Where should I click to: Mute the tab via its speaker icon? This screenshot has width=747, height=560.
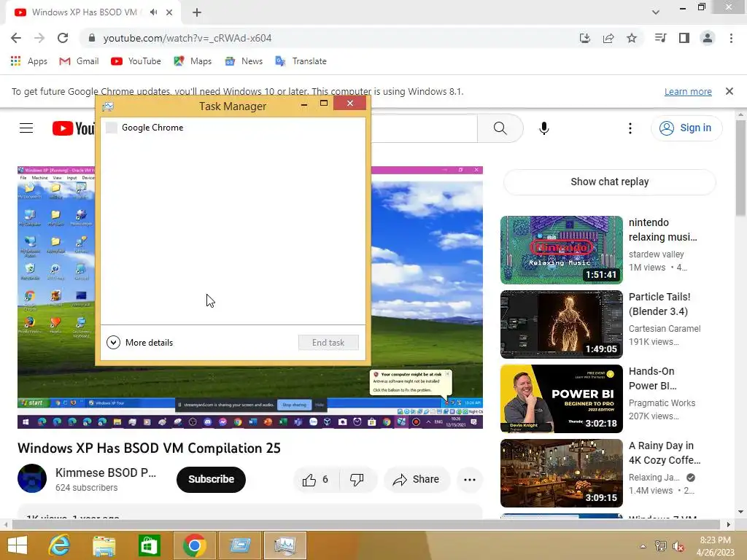(153, 12)
